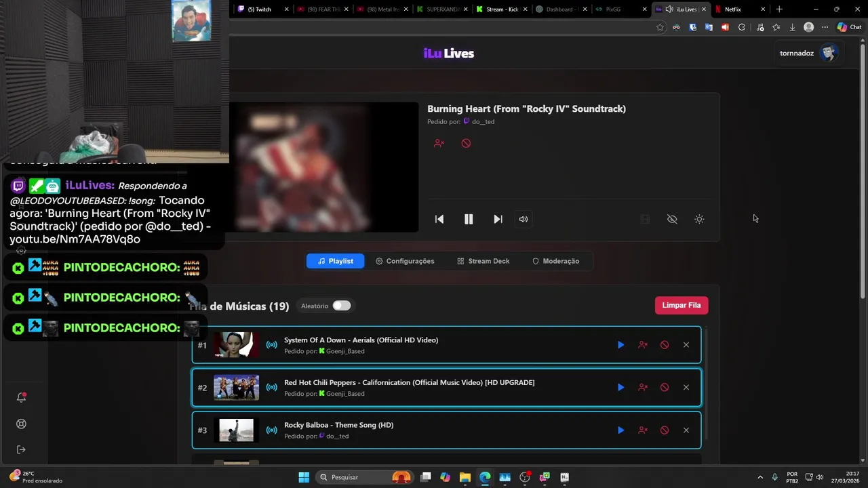
Task: Click the Rocky Balboa thumbnail
Action: [x=236, y=430]
